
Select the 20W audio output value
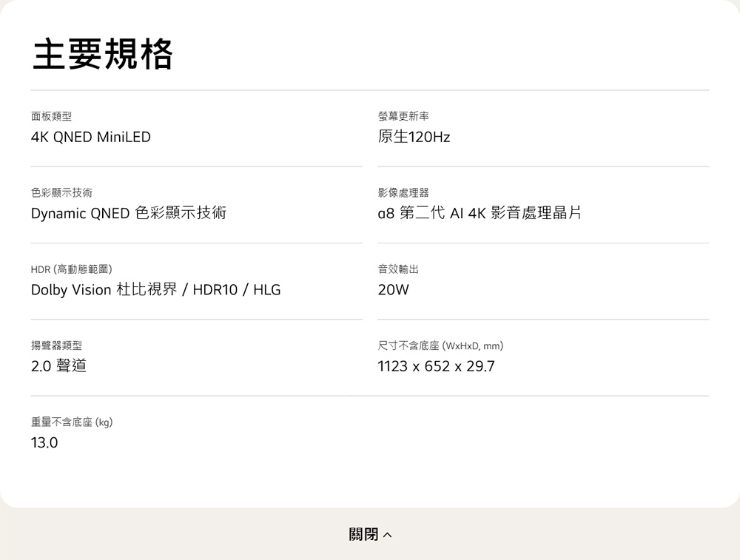(x=394, y=290)
